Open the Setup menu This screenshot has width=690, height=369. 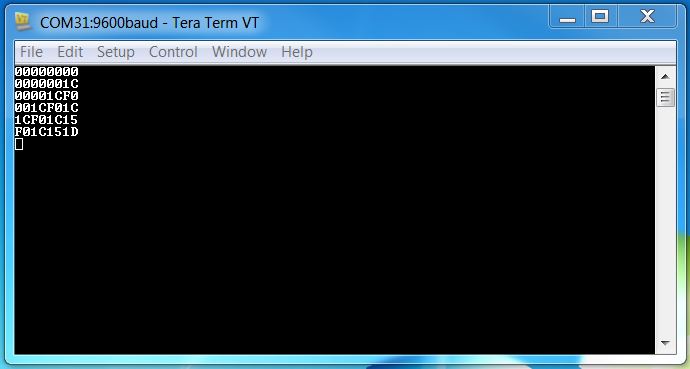pos(116,52)
